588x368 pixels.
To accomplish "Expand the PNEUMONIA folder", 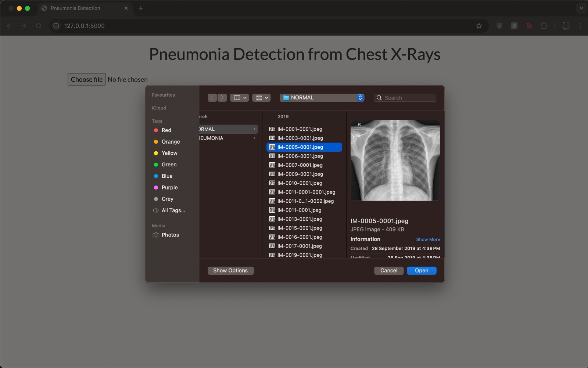I will pos(228,138).
